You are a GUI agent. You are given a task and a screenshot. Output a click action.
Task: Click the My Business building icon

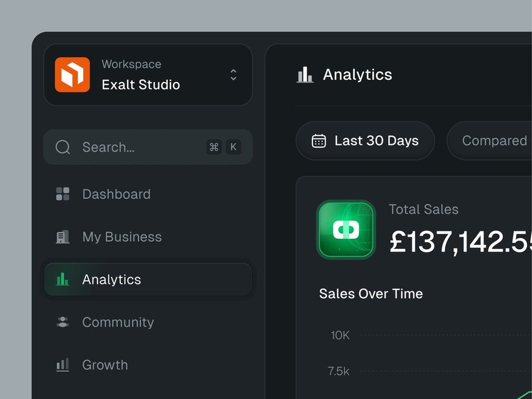pos(63,237)
